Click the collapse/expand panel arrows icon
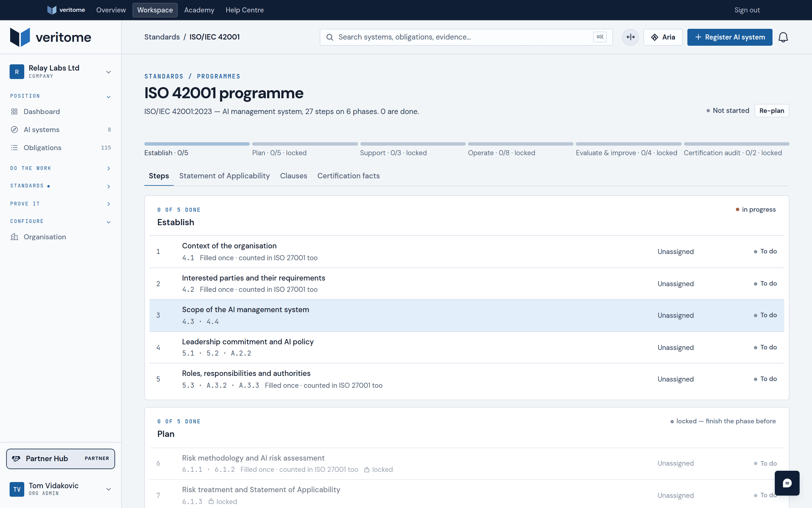This screenshot has width=812, height=508. (x=630, y=37)
